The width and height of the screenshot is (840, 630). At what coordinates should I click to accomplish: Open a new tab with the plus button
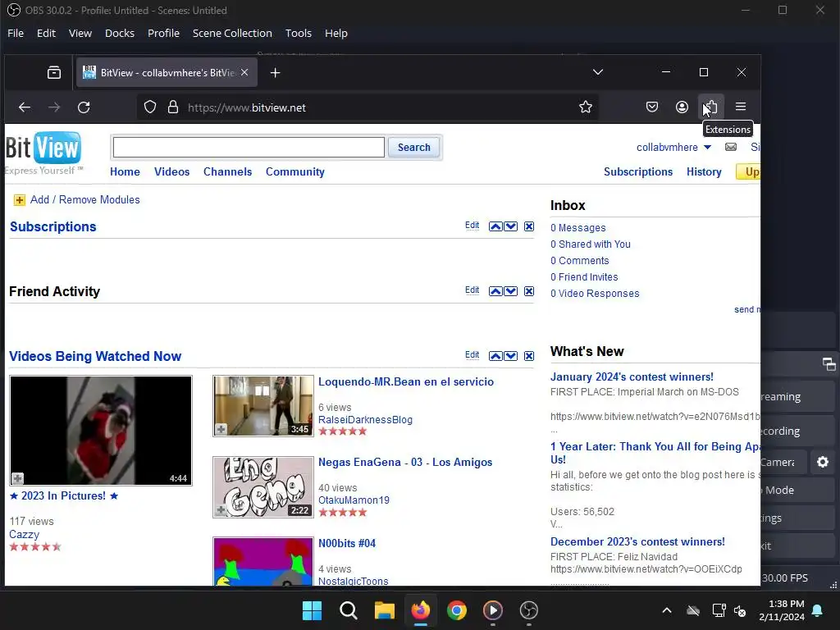276,72
